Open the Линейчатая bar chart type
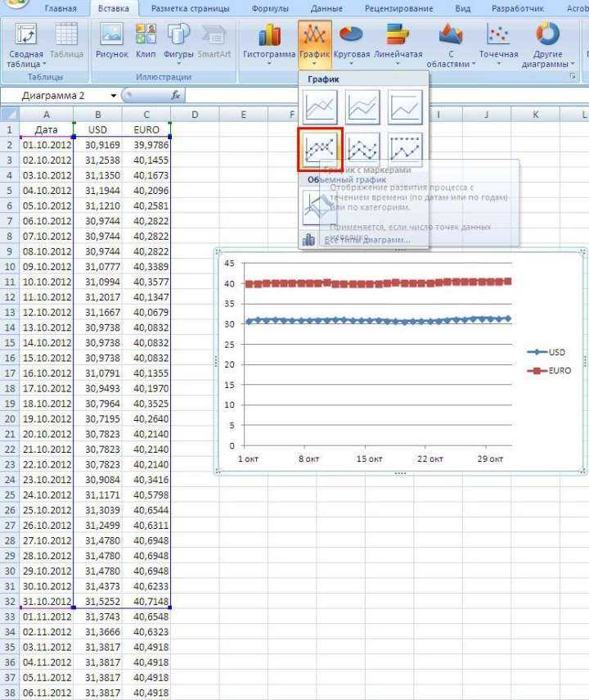The height and width of the screenshot is (700, 589). point(398,44)
